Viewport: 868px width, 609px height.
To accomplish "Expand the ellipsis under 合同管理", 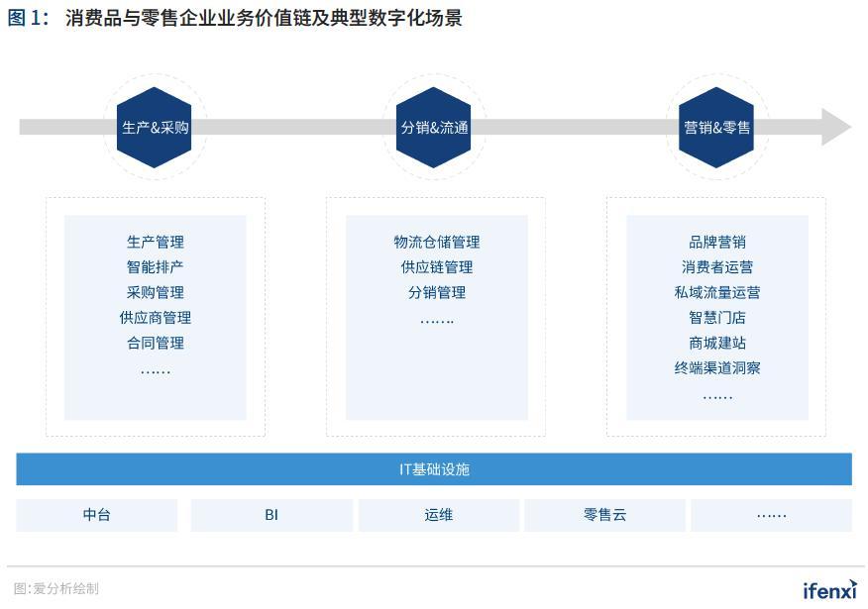I will tap(156, 369).
